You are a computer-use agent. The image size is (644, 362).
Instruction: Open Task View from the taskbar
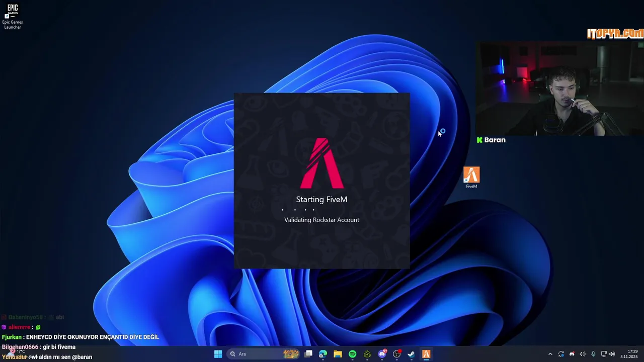coord(308,354)
